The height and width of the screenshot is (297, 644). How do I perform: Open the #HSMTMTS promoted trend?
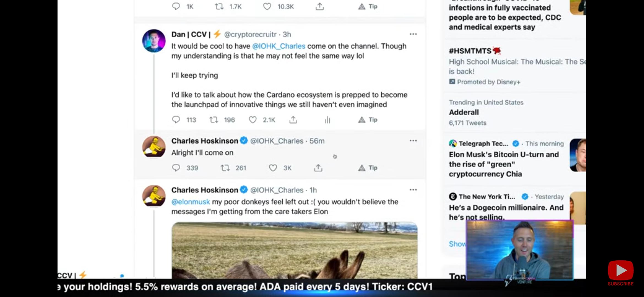point(470,51)
